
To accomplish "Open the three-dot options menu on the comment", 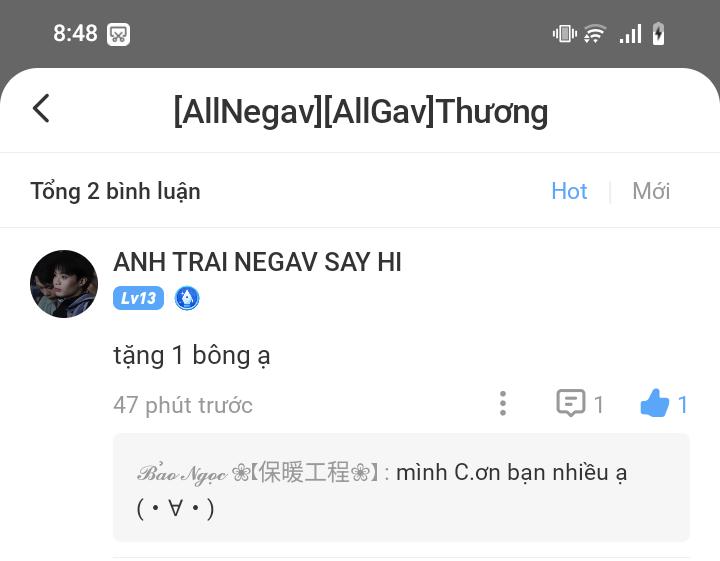I will pyautogui.click(x=503, y=404).
